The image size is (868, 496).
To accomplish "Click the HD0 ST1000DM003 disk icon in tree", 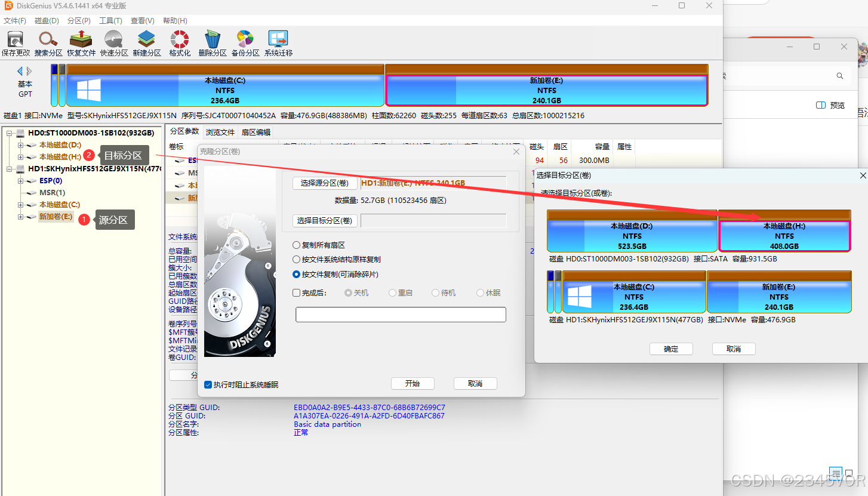I will (20, 133).
